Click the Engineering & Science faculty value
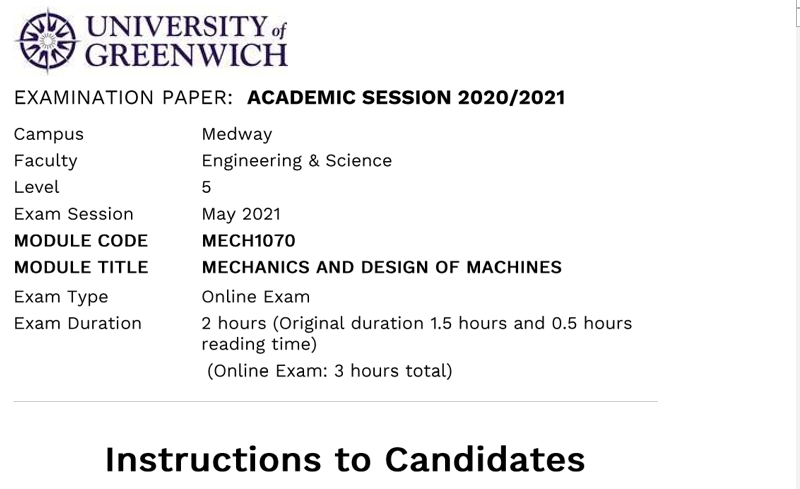 [296, 160]
